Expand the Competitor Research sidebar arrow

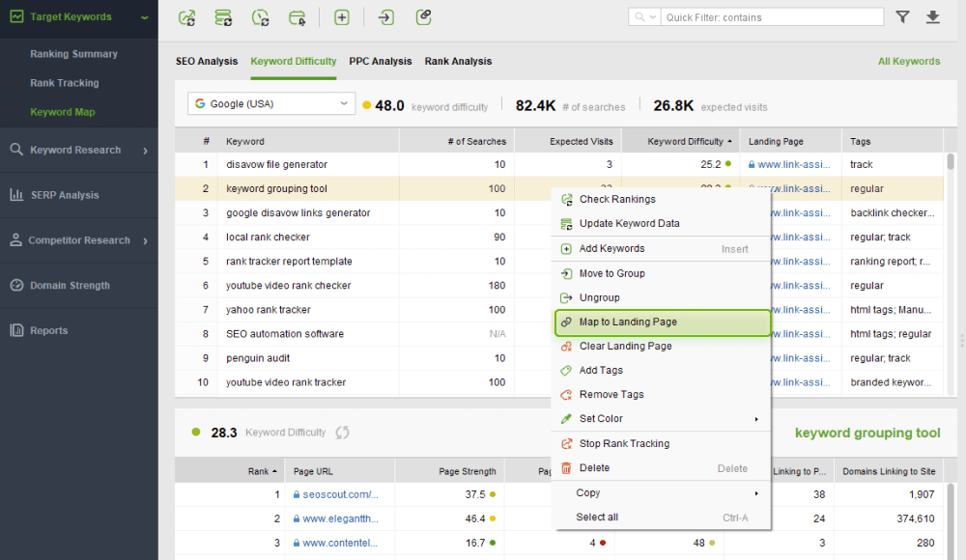click(146, 240)
